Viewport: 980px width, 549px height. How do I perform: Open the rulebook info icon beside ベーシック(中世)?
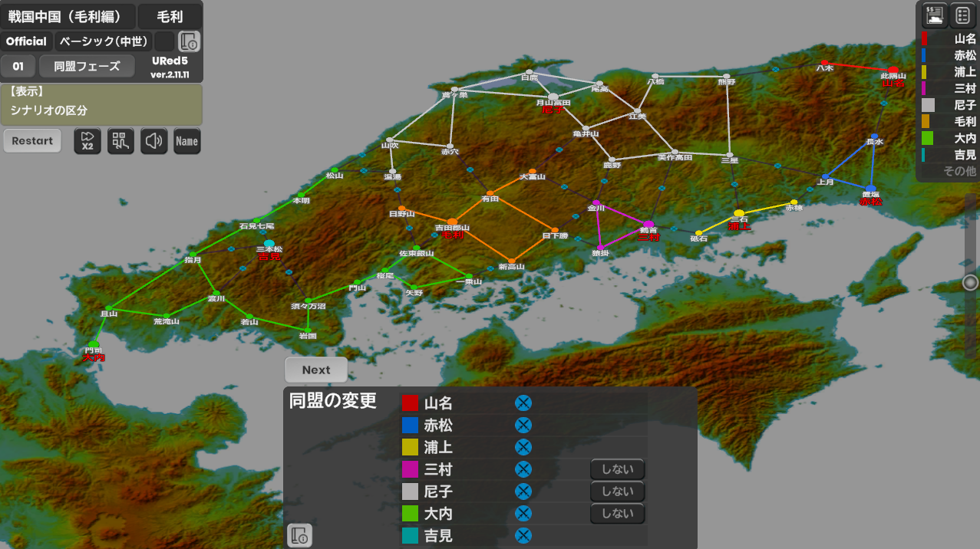(189, 41)
